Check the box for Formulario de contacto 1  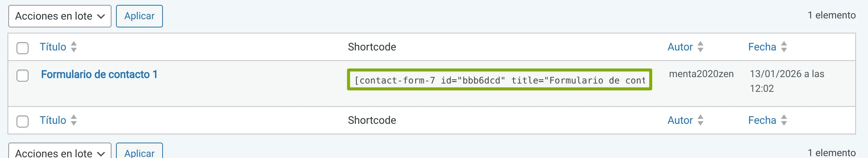tap(23, 76)
